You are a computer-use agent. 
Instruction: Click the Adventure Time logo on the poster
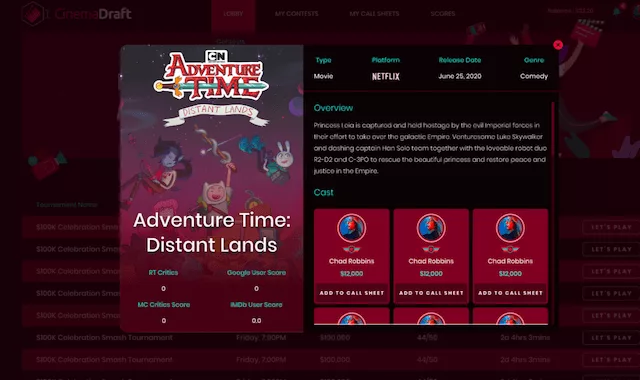click(211, 76)
